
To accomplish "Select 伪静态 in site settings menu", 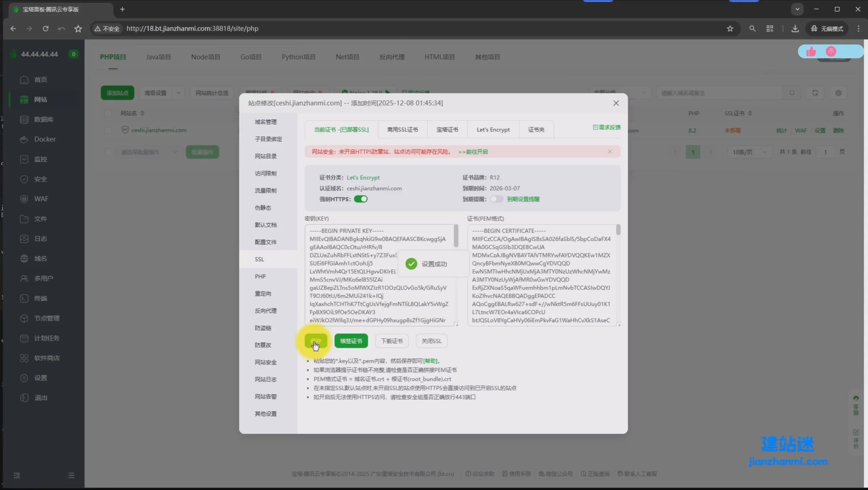I will (263, 208).
